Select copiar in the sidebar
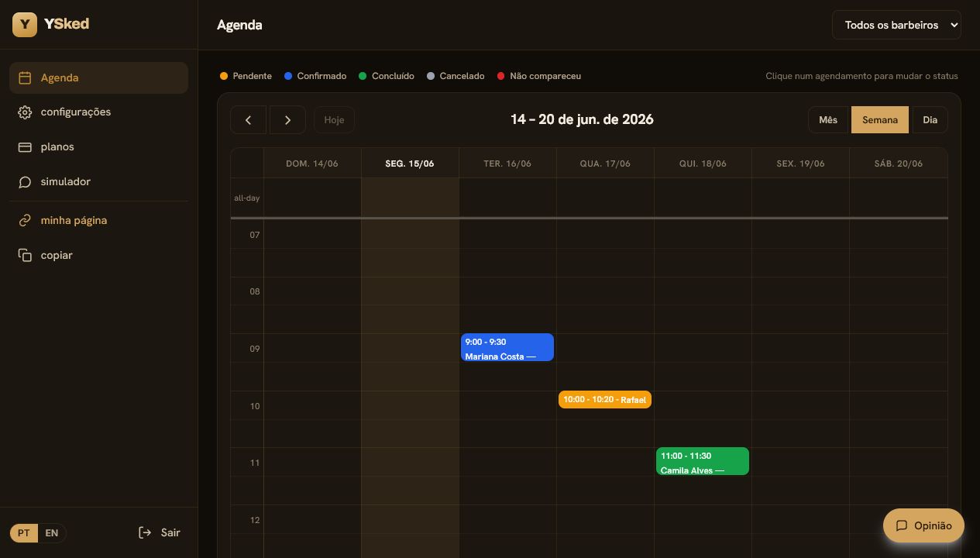Viewport: 980px width, 558px height. pyautogui.click(x=98, y=256)
